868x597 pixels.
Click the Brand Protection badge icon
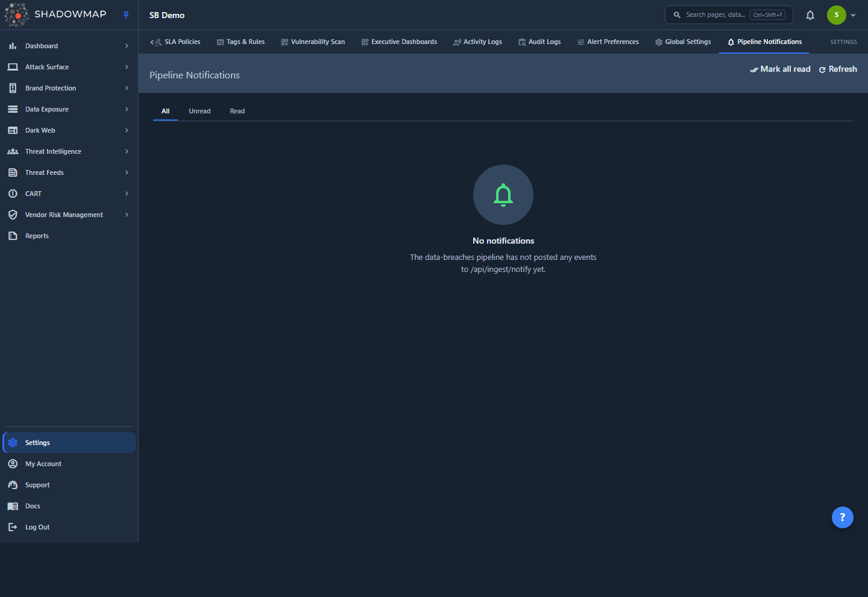pos(13,88)
